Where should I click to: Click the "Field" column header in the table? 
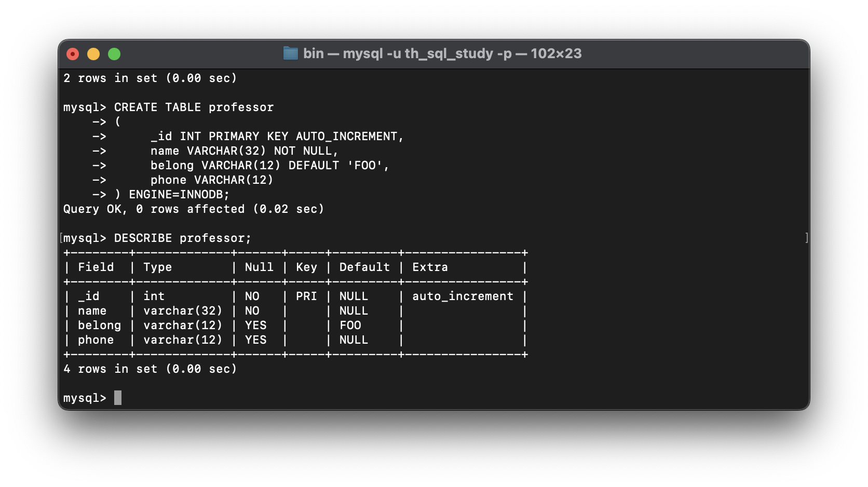pyautogui.click(x=96, y=267)
